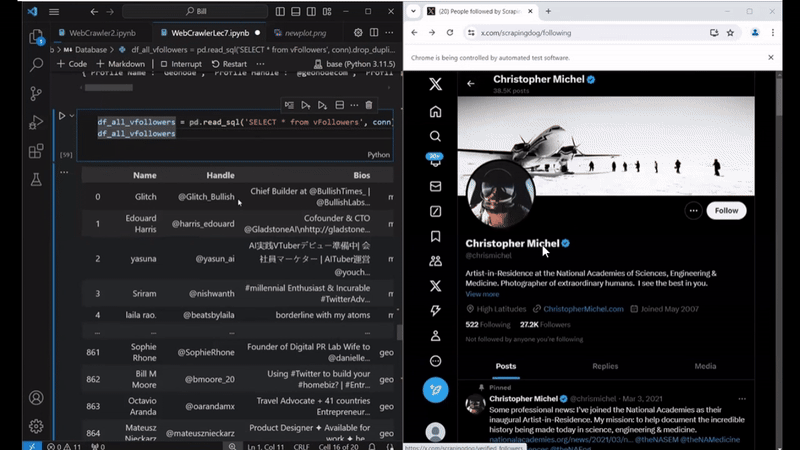This screenshot has height=450, width=800.
Task: Open more actions in notebook toolbar
Action: coord(260,64)
